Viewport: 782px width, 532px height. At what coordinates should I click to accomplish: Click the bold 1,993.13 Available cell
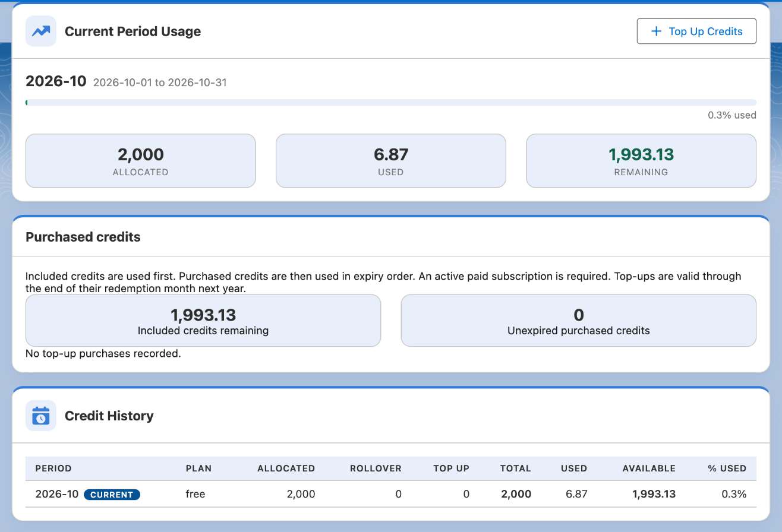(x=654, y=494)
